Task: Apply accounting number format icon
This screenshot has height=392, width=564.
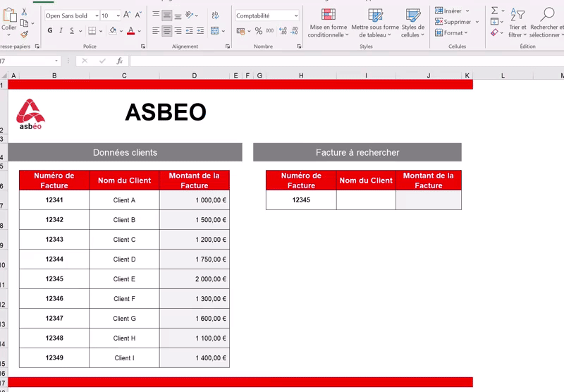Action: point(240,31)
